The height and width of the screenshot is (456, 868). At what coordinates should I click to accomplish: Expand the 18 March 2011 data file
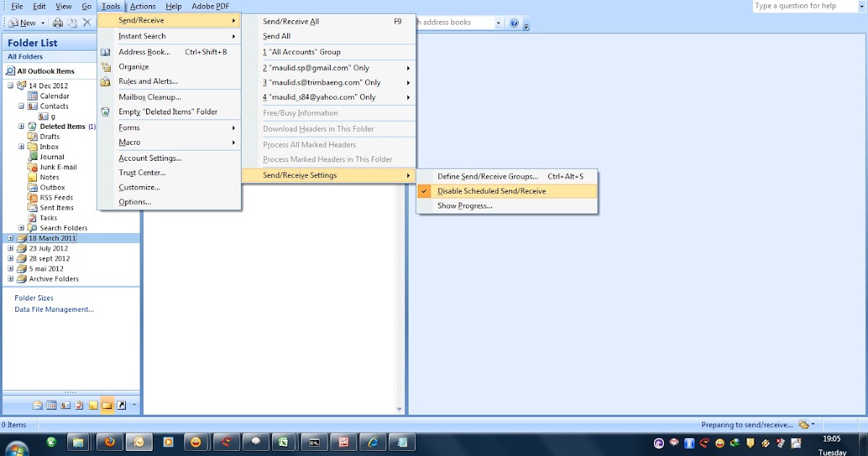10,238
